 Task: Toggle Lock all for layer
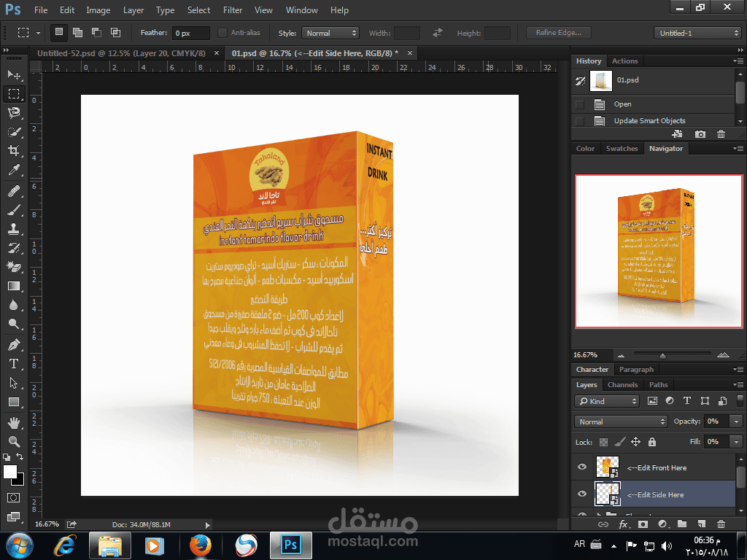point(652,442)
